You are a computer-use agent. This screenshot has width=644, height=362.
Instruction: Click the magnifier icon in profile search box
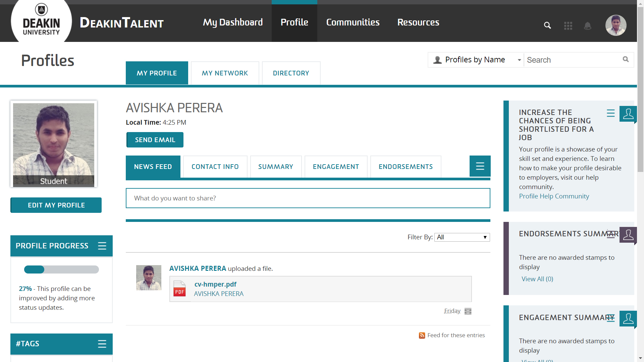click(626, 59)
